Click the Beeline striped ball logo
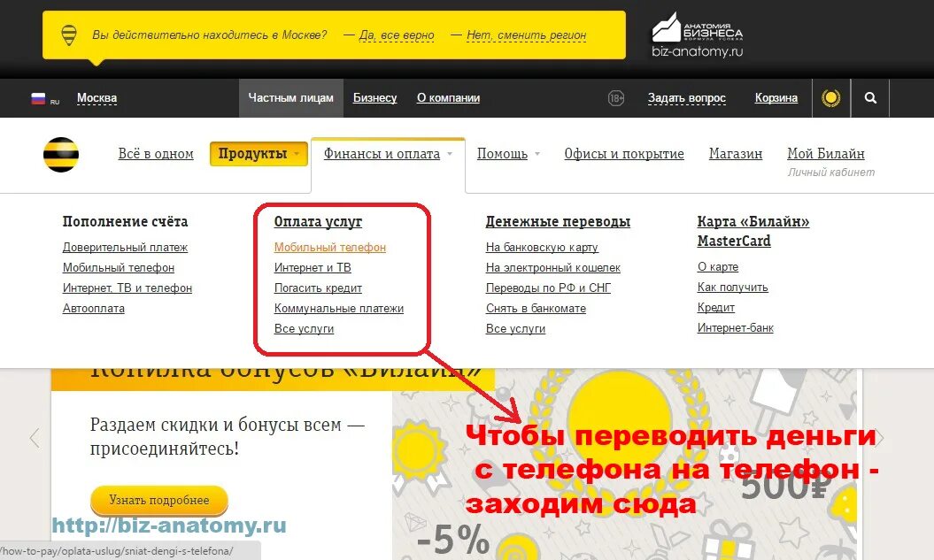The width and height of the screenshot is (934, 560). (x=61, y=155)
